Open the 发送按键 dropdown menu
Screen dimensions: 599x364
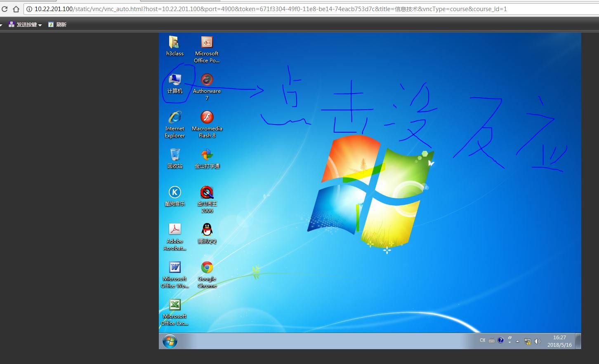point(25,25)
